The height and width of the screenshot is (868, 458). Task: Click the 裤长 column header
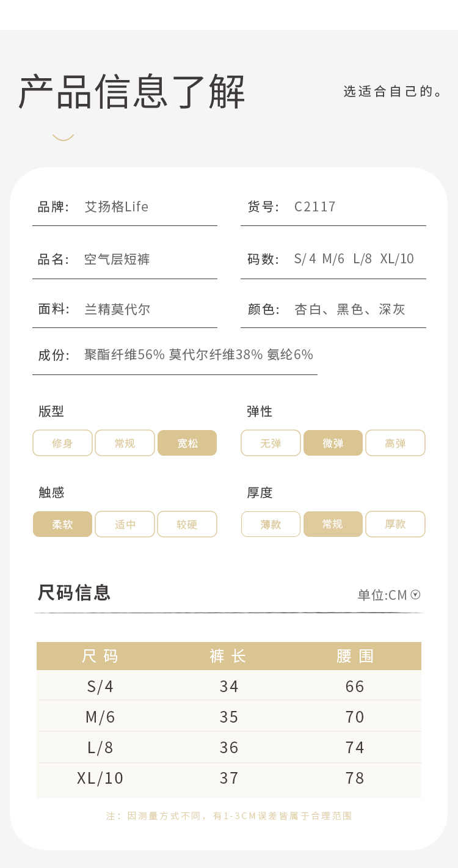[228, 656]
